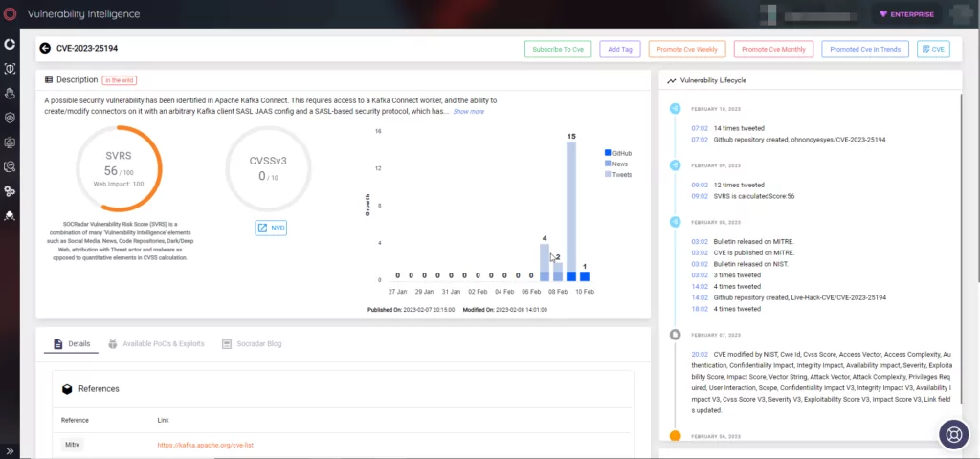This screenshot has width=980, height=459.
Task: Click 'Github repository created, ohnonoyesyes/CVE-2023-25194' entry
Action: (x=799, y=140)
